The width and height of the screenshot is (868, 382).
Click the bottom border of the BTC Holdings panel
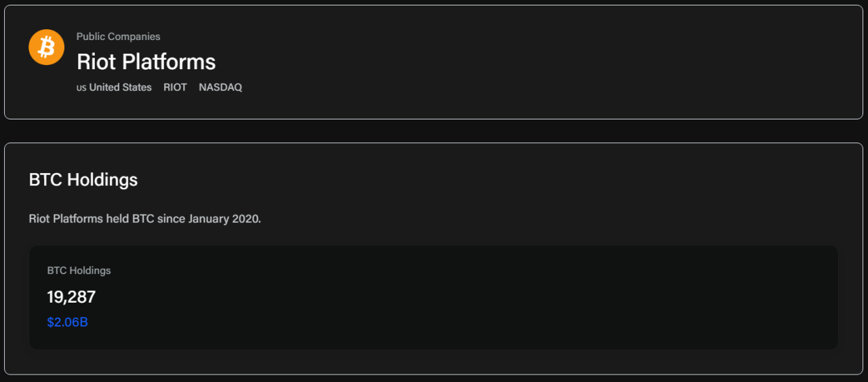(x=434, y=374)
